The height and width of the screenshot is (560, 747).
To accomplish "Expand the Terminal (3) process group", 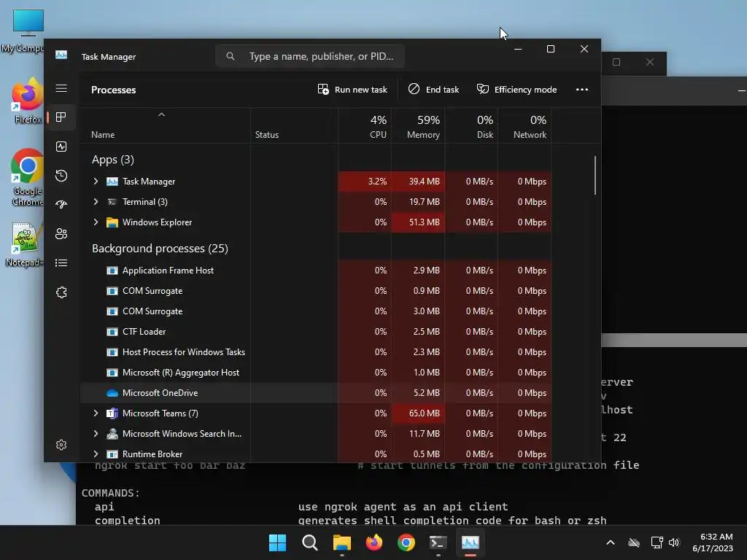I will pyautogui.click(x=96, y=202).
